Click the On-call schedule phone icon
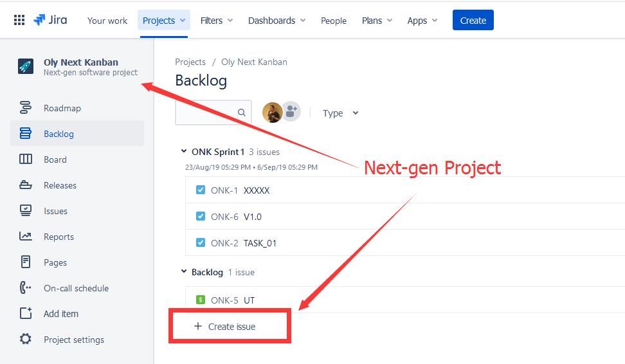Screen dimensions: 625x364 (26, 287)
